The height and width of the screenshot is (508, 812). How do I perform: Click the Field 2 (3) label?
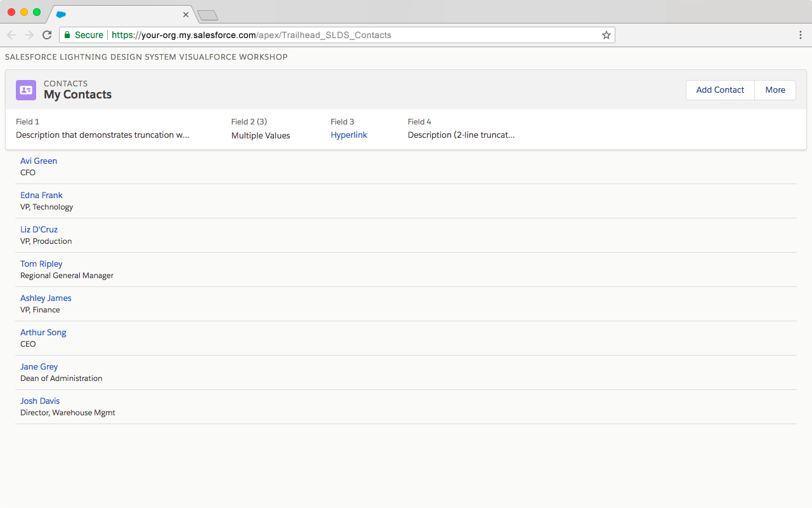249,122
